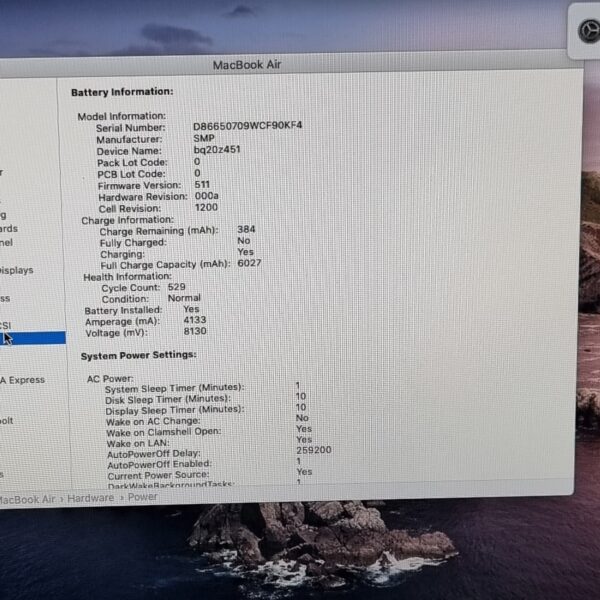This screenshot has height=600, width=600.
Task: Select Voltage value 8130
Action: 195,331
